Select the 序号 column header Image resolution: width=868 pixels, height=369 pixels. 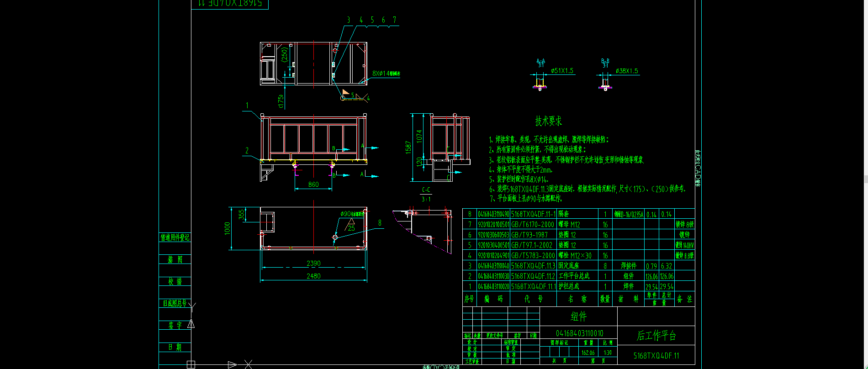tap(469, 299)
